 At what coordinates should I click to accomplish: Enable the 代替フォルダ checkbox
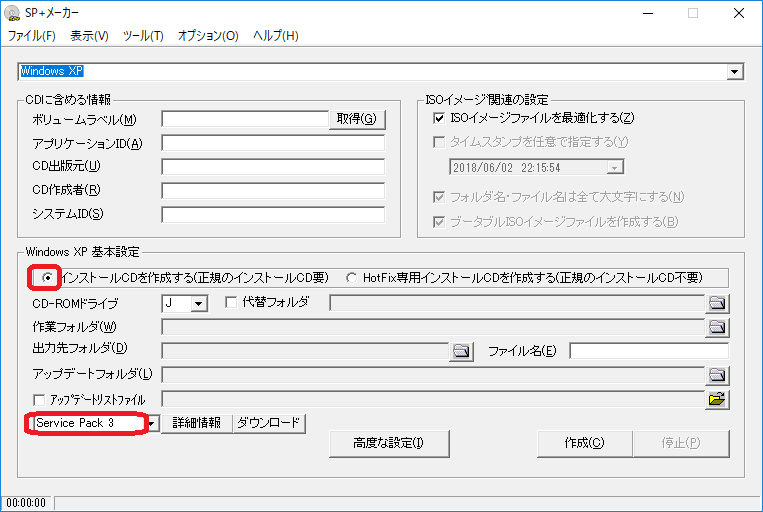pos(231,302)
